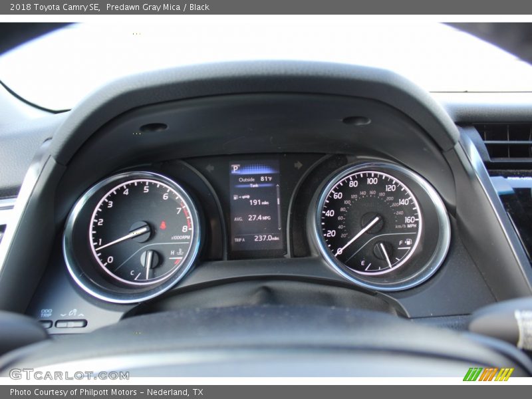
Task: Click the Tank label in the display
Action: [x=254, y=186]
